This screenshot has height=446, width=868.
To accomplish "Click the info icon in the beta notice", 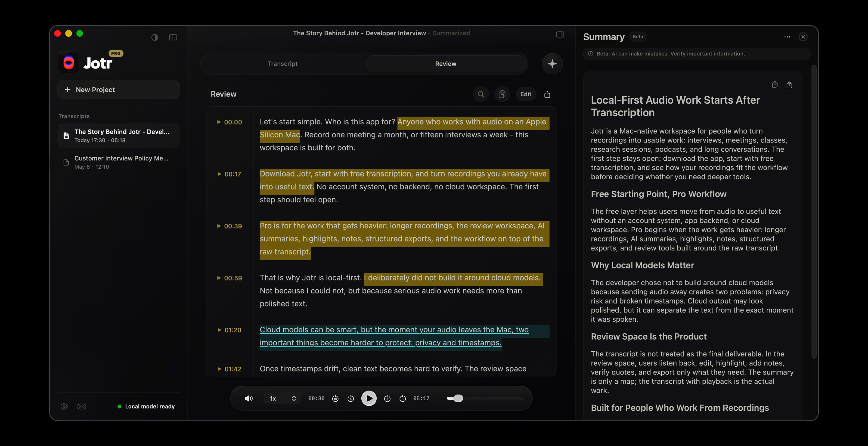I will click(590, 54).
